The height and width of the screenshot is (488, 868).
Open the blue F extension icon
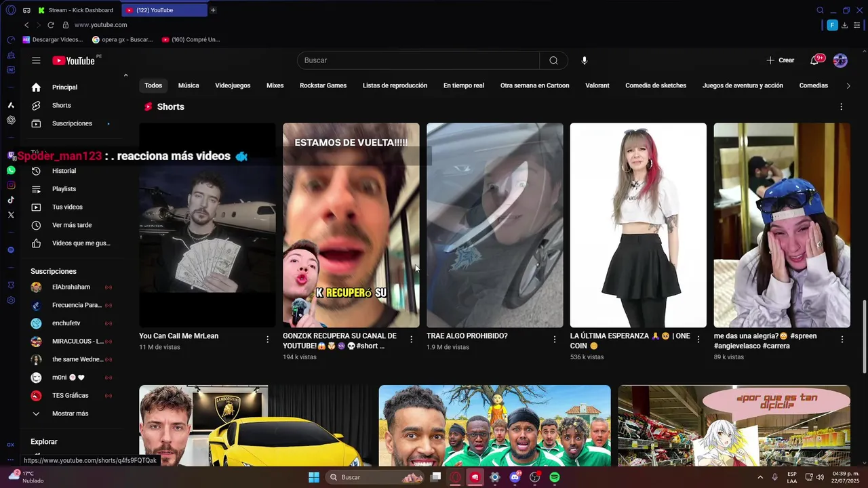[x=832, y=25]
